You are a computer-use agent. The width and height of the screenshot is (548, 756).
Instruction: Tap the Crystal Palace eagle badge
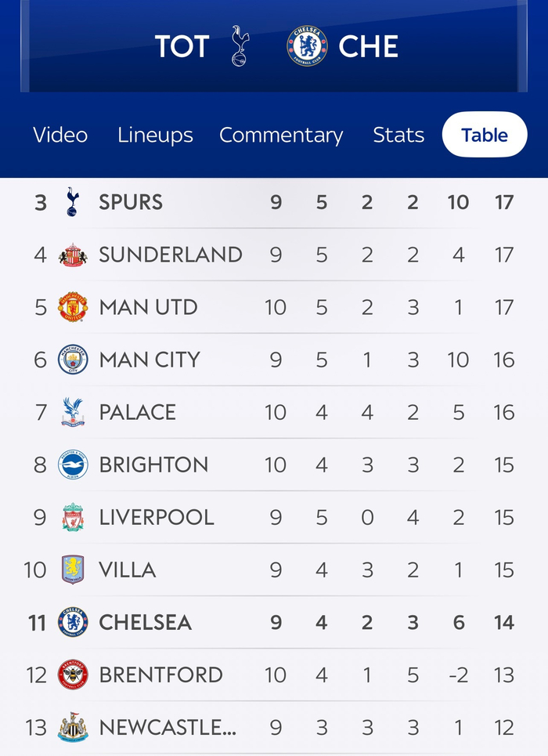[x=73, y=412]
